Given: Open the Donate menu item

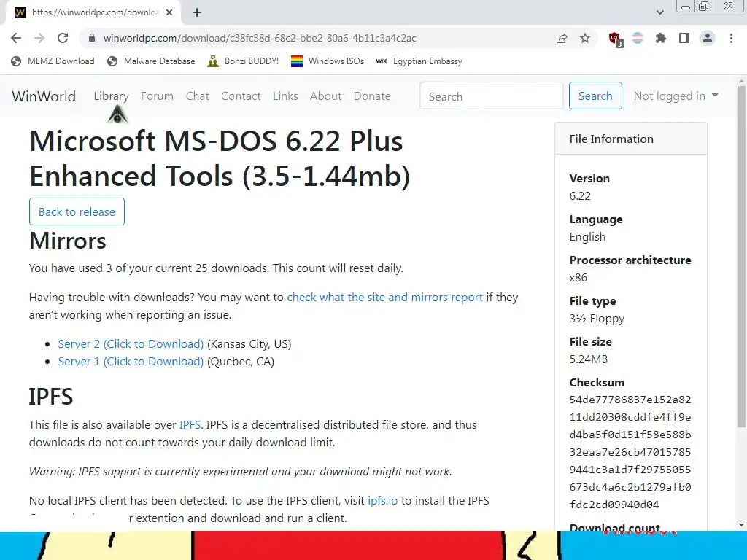Looking at the screenshot, I should click(372, 96).
